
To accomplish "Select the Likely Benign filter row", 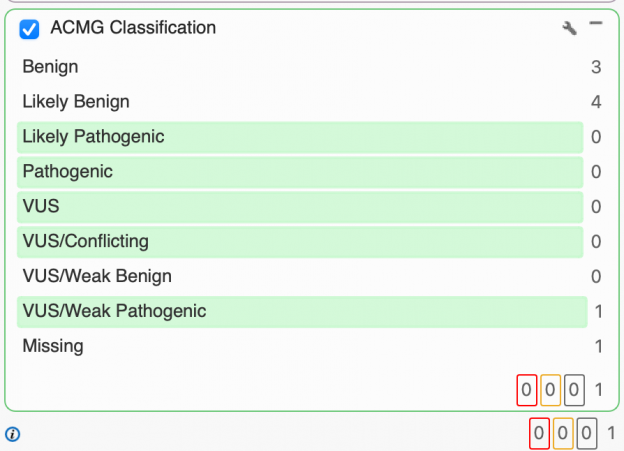I will point(300,102).
